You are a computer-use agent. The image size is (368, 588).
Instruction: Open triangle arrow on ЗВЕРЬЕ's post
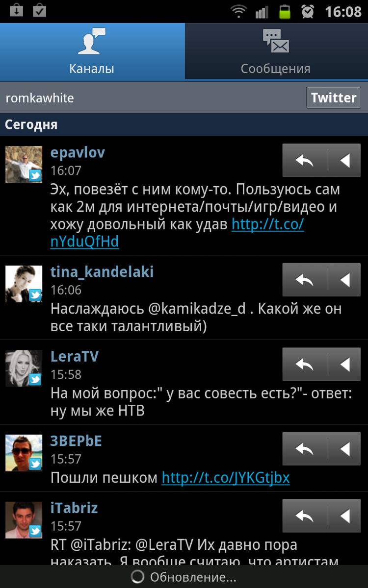[x=344, y=449]
